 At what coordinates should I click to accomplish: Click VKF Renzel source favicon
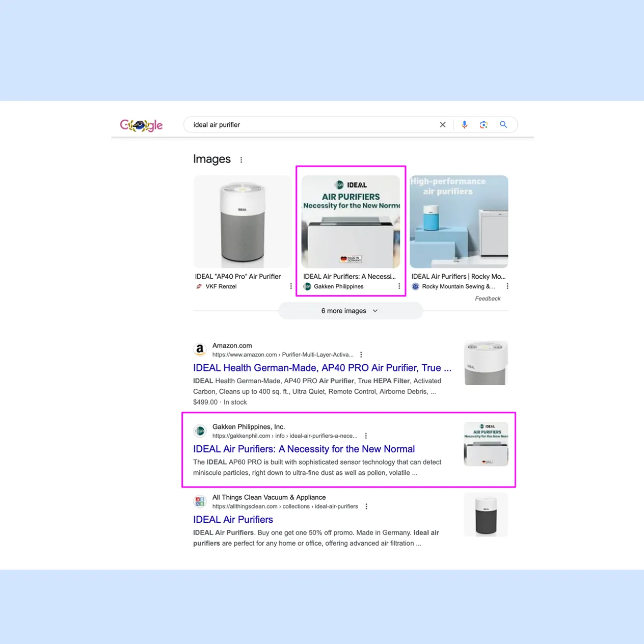[199, 286]
